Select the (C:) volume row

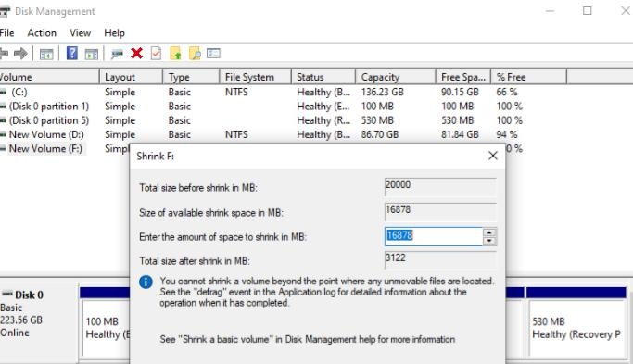pyautogui.click(x=283, y=92)
